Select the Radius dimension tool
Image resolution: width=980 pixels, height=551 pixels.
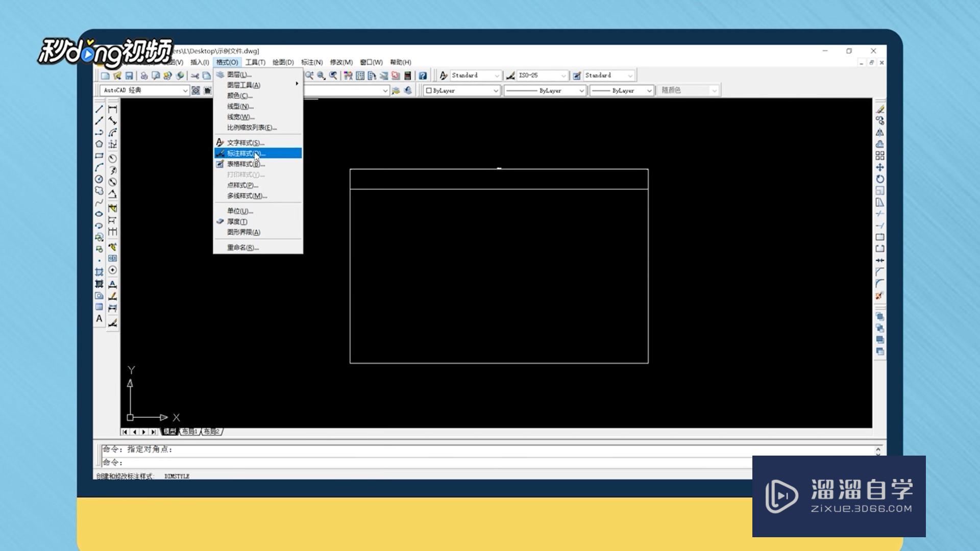click(x=113, y=159)
